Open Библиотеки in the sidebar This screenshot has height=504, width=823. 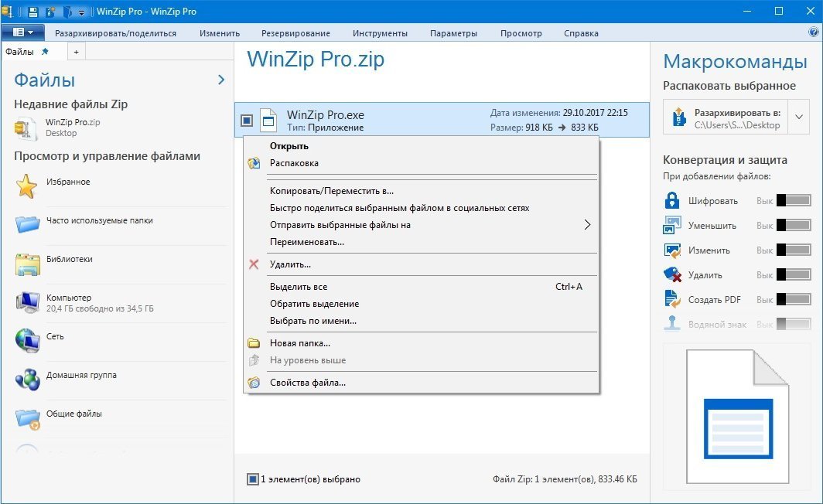click(x=69, y=260)
